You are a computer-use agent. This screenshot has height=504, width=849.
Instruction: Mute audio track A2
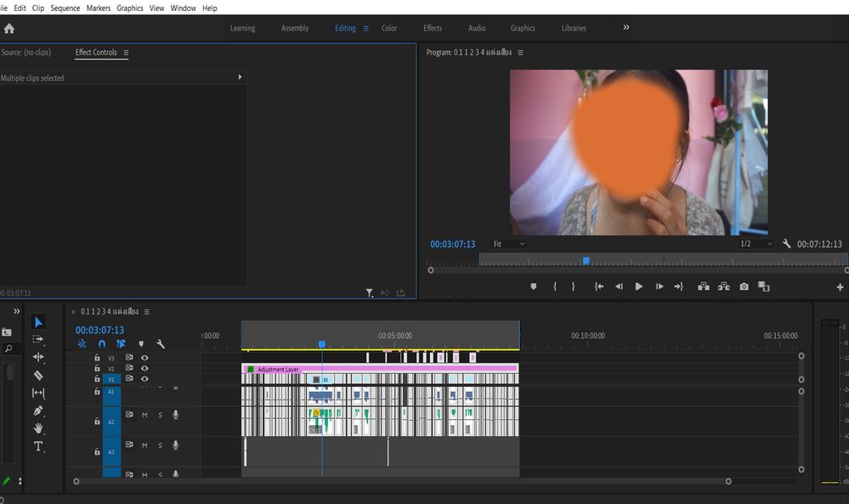144,415
